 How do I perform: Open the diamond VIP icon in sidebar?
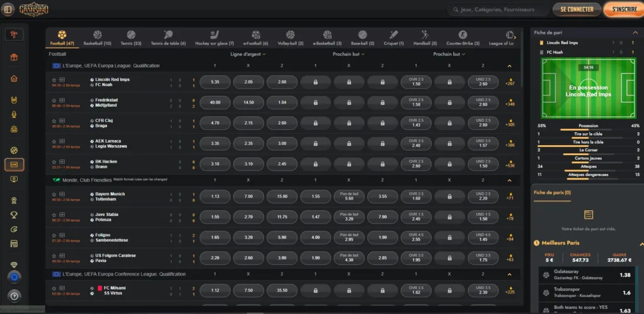pos(14,265)
